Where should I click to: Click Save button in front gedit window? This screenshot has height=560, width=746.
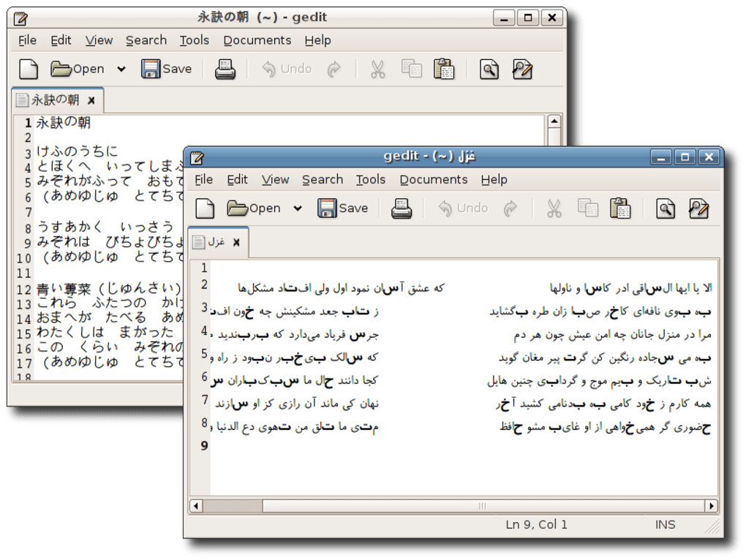point(343,208)
